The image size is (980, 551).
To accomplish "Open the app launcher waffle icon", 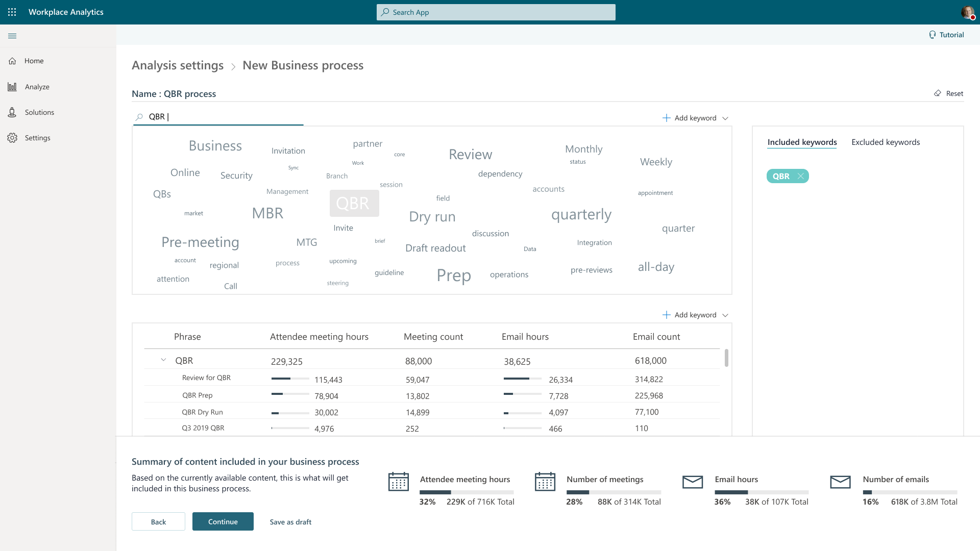I will click(x=12, y=12).
